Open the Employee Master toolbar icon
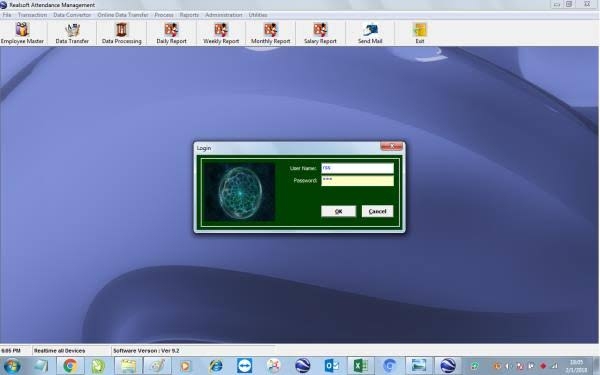Screen dimensions: 600x375 tap(22, 33)
